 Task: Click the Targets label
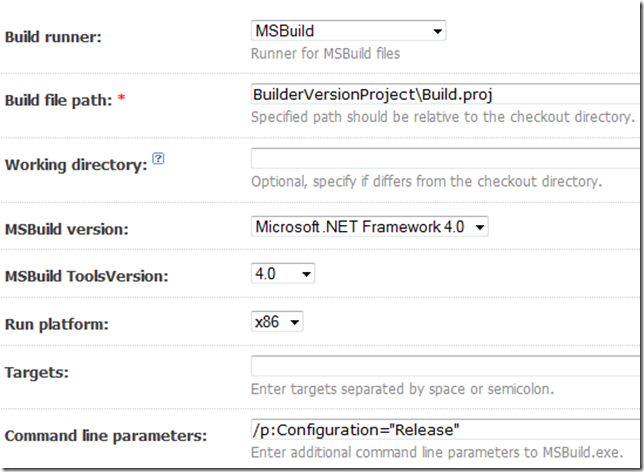pyautogui.click(x=37, y=373)
